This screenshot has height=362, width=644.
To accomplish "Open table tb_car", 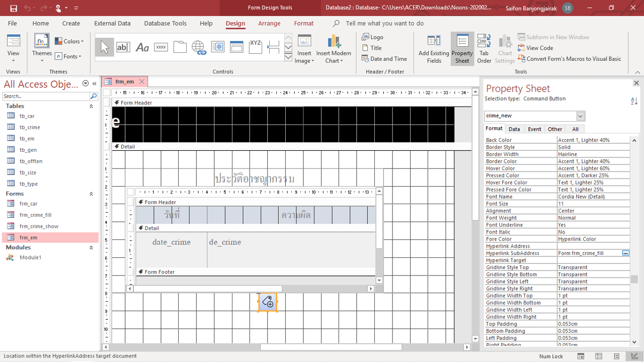I will pyautogui.click(x=27, y=116).
